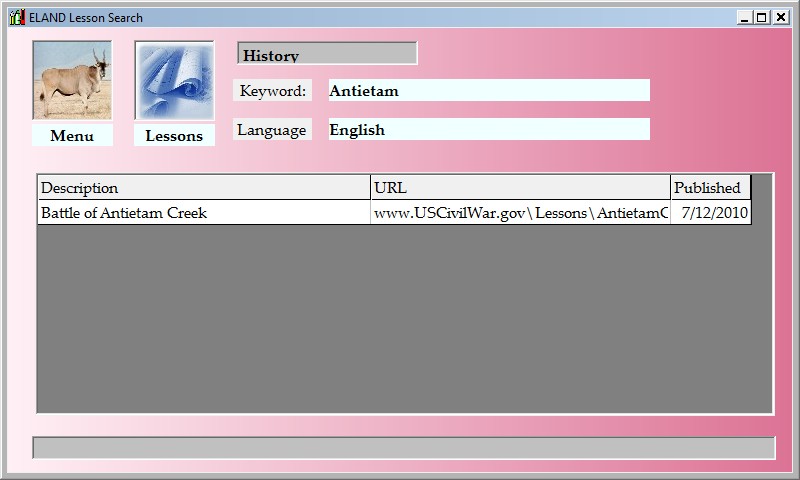800x480 pixels.
Task: Minimize the ELAND Lesson Search window
Action: point(745,17)
